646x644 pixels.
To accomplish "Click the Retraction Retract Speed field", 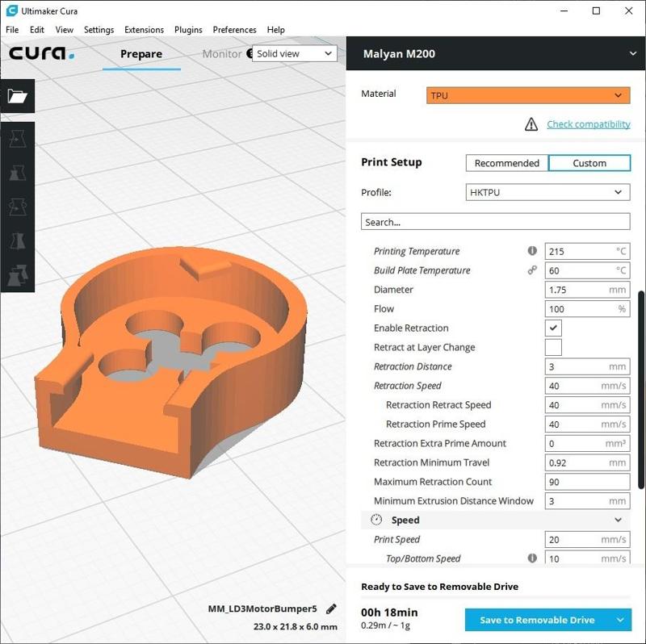I will tap(587, 405).
